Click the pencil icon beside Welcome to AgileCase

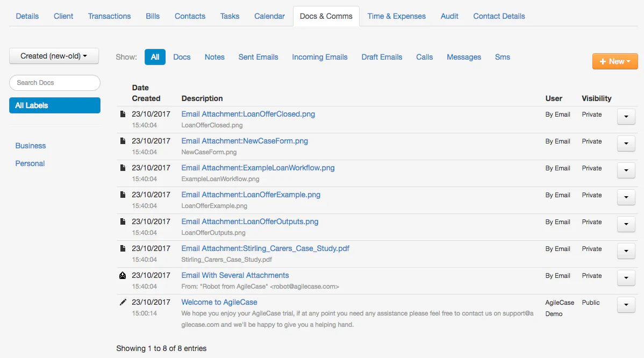[x=123, y=302]
